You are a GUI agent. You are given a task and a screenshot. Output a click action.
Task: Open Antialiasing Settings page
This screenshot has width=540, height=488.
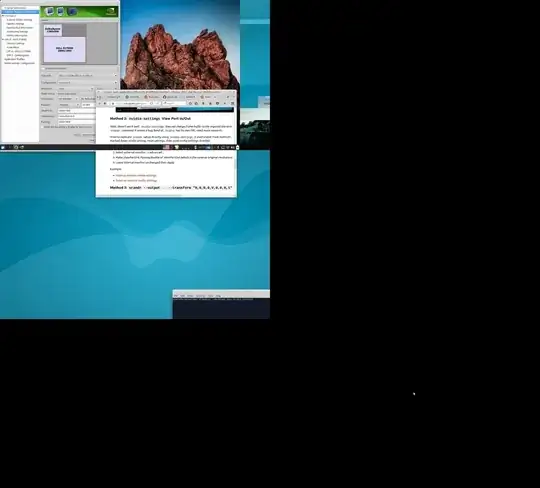point(17,31)
